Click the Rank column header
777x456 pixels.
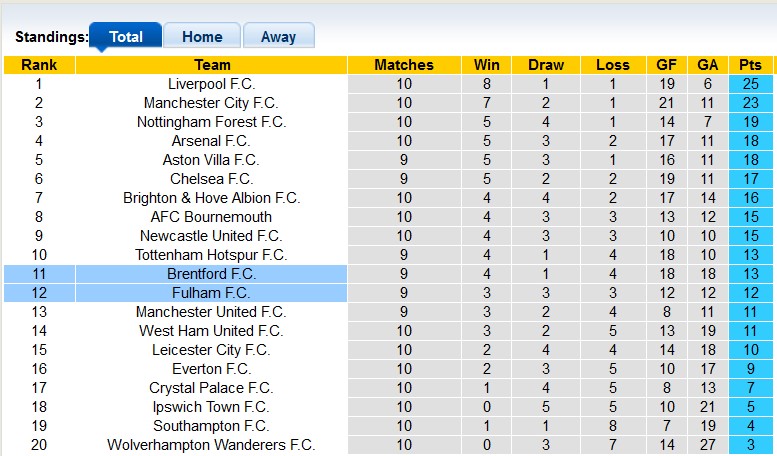(x=39, y=65)
